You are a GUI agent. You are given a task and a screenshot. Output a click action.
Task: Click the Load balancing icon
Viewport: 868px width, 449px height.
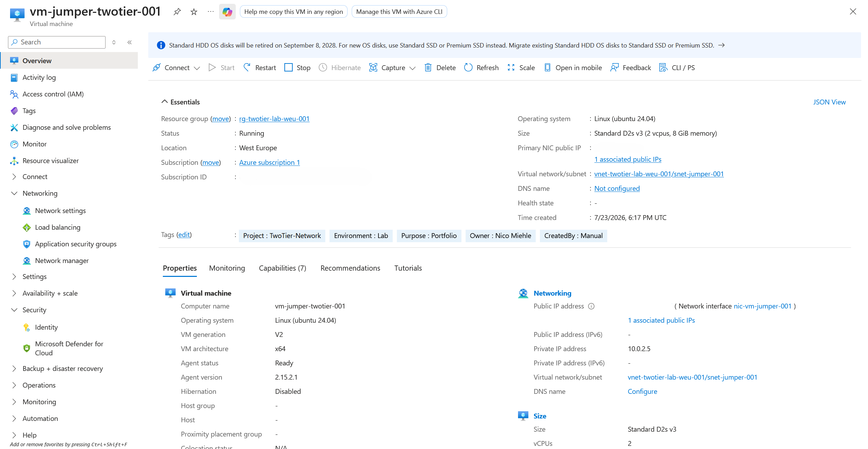[27, 227]
